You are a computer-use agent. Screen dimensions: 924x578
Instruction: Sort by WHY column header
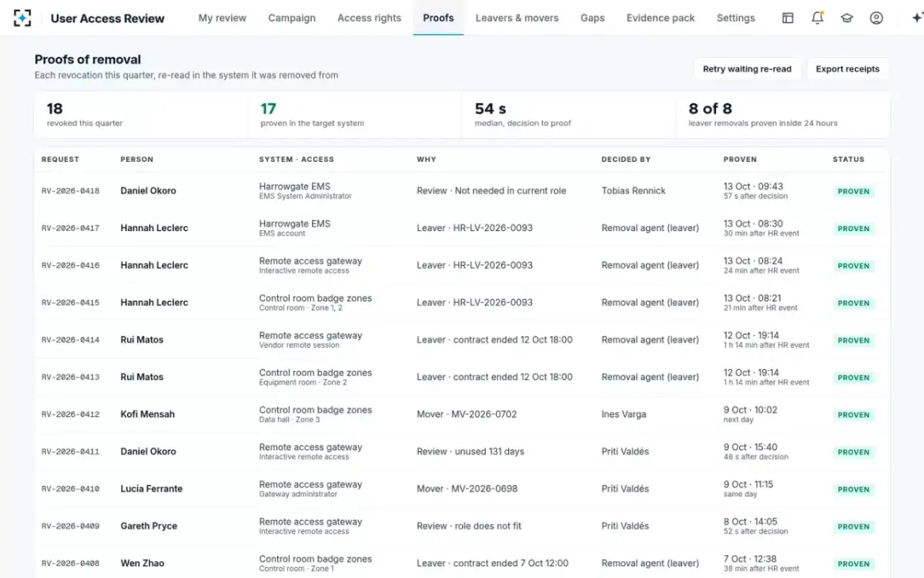tap(427, 160)
